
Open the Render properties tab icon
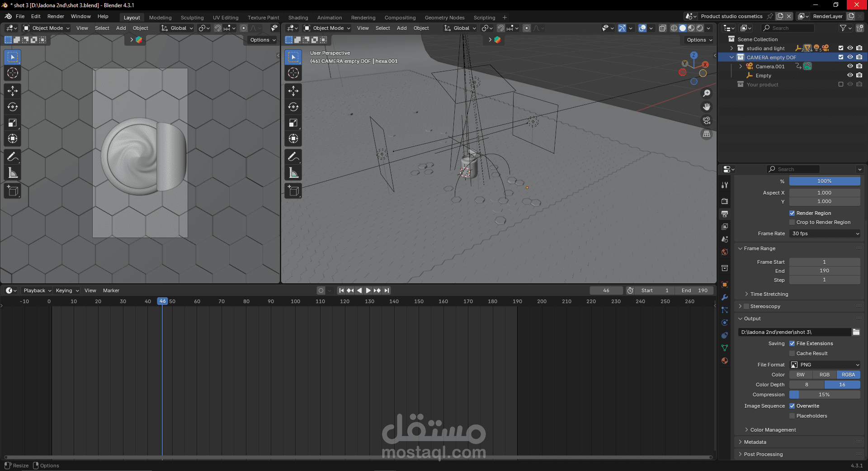(725, 201)
